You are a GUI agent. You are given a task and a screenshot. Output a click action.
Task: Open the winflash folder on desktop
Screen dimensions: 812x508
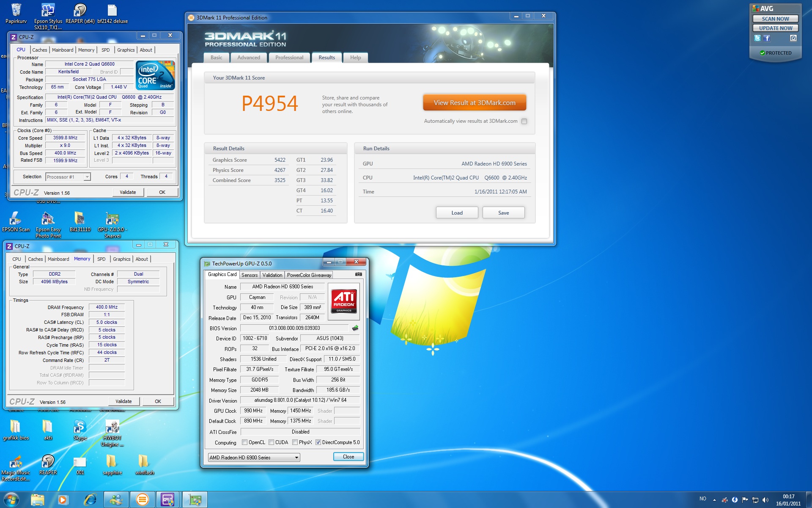[144, 465]
